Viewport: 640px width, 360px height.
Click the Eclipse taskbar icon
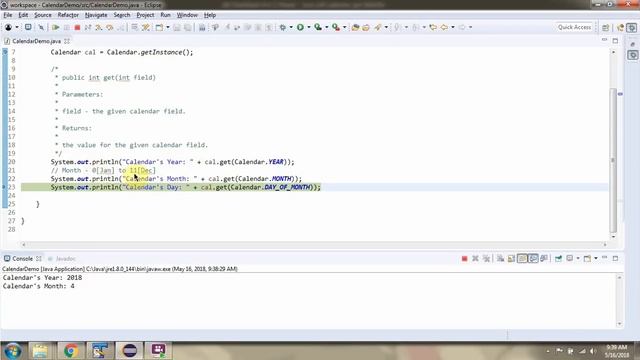pyautogui.click(x=130, y=351)
